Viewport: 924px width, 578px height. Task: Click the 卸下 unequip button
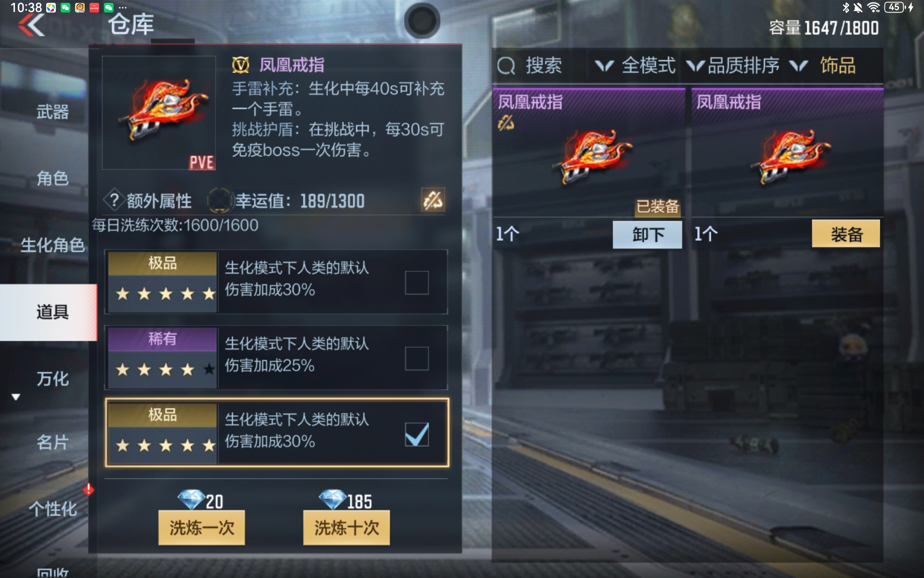pyautogui.click(x=647, y=235)
